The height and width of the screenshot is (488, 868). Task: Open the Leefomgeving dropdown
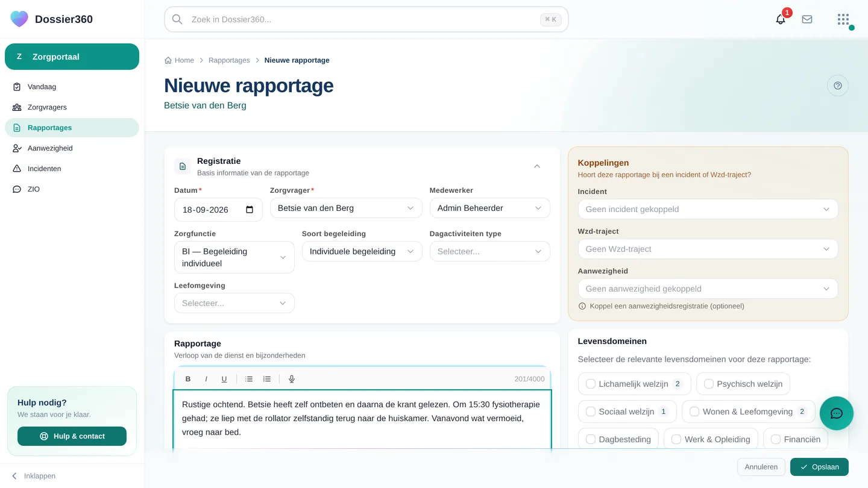[234, 303]
